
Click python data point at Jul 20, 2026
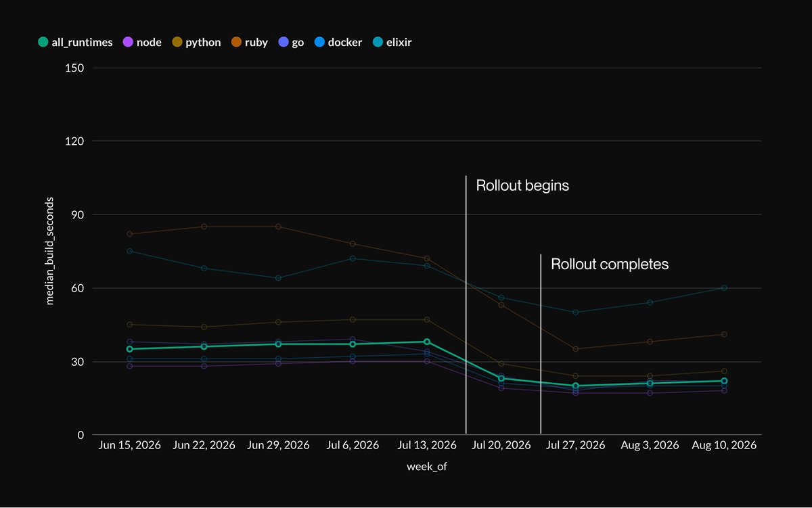501,364
